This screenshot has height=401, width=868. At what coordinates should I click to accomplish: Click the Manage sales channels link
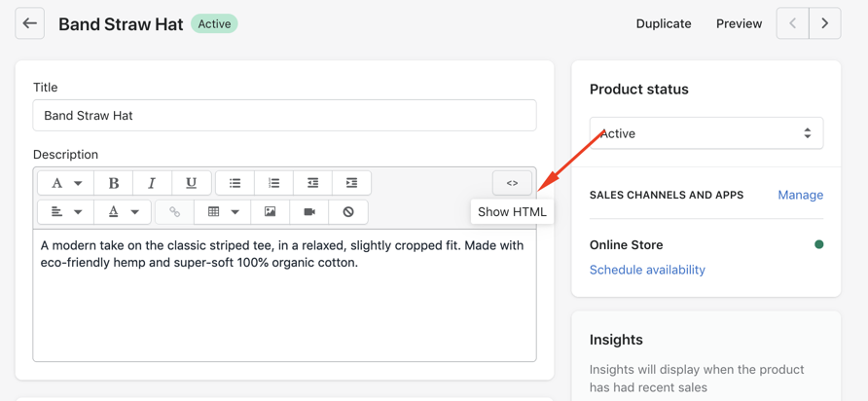800,195
